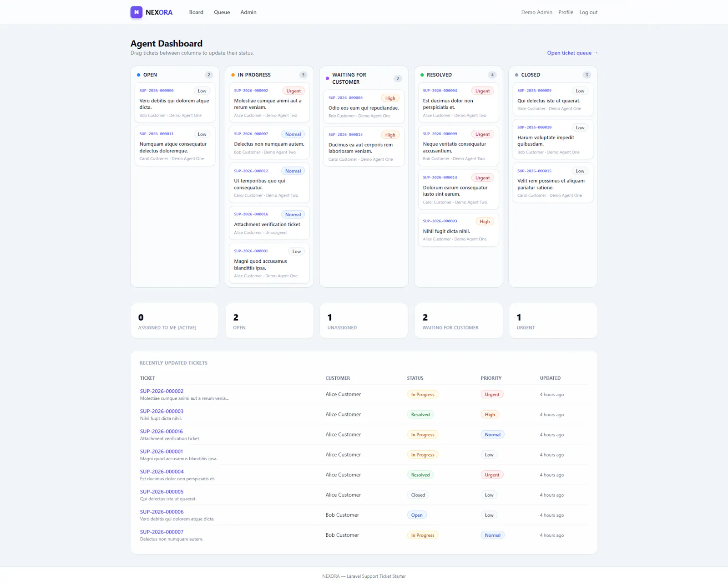Viewport: 728px width, 585px height.
Task: Click Urgent badge on card SUP-2026-000002
Action: [x=293, y=91]
